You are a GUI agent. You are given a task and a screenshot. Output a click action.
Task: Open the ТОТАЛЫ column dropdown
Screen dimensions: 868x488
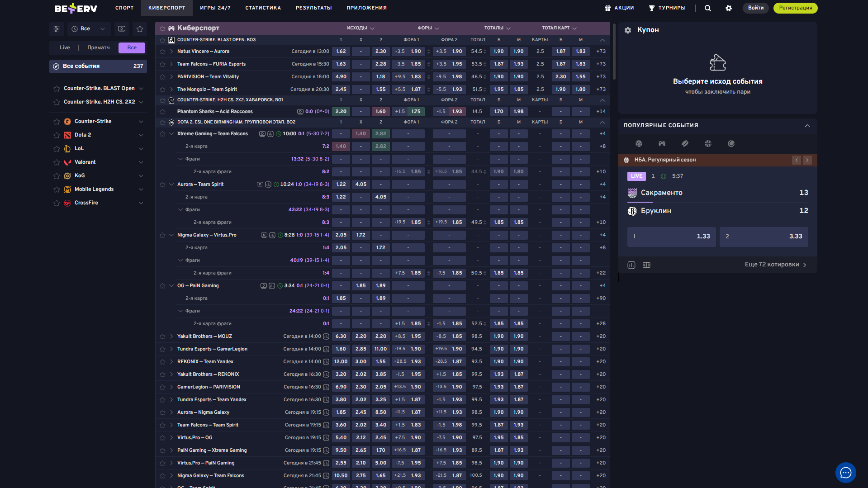click(x=498, y=28)
